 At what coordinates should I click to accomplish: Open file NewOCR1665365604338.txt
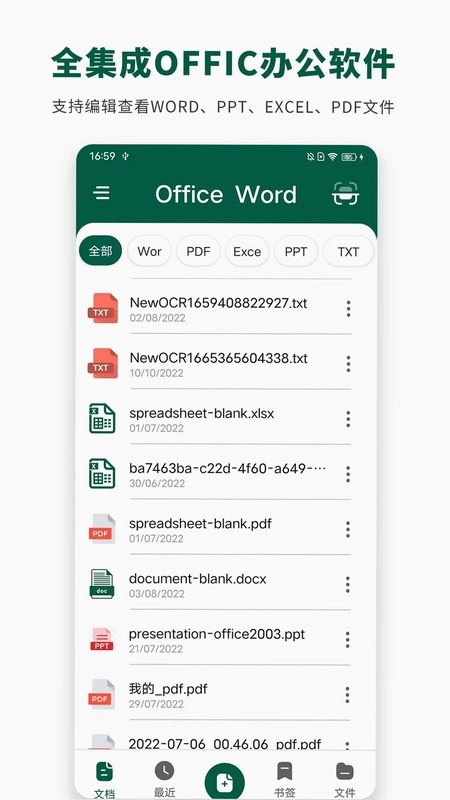[218, 358]
